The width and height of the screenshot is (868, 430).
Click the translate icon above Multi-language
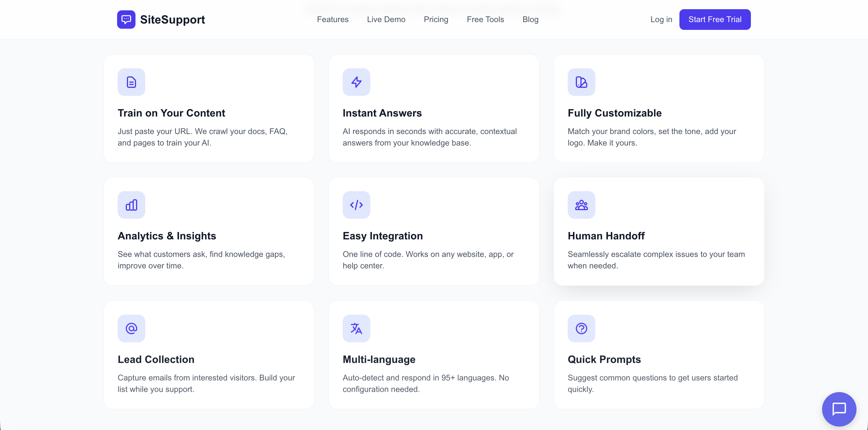coord(356,328)
